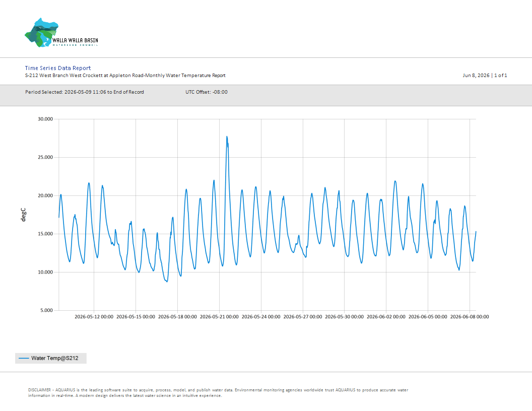
Task: Click the 2026-06-08 00:00 x-axis label
Action: (x=470, y=317)
